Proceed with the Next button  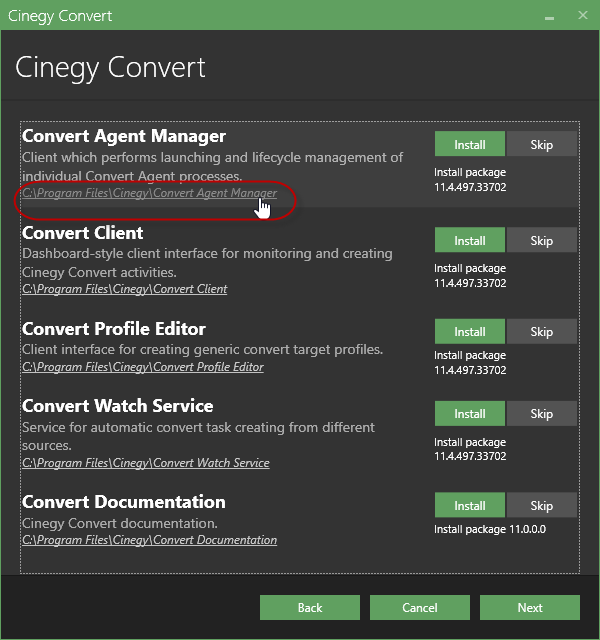(530, 607)
